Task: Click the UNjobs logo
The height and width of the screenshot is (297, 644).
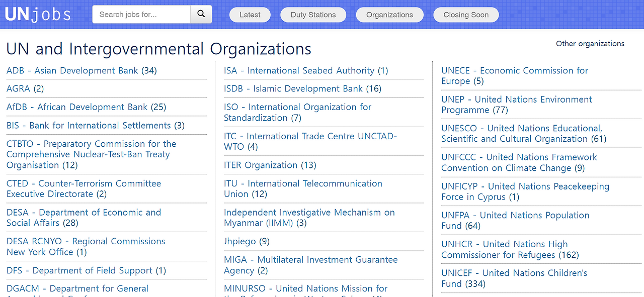Action: [37, 14]
